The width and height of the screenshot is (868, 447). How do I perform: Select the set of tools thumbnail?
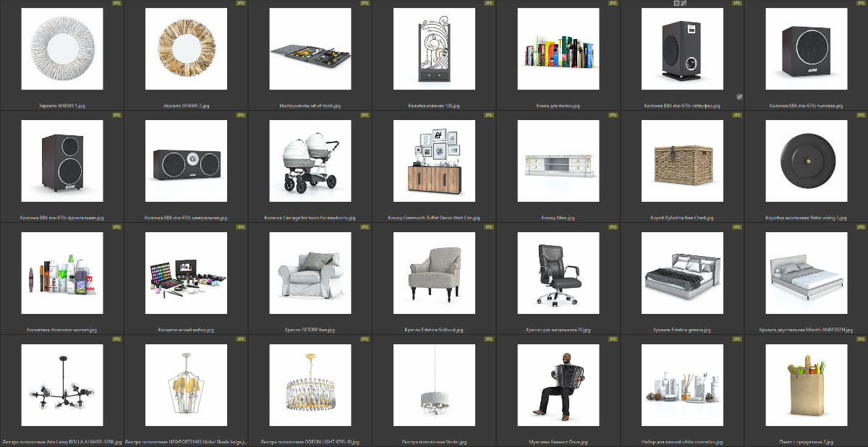pyautogui.click(x=310, y=48)
